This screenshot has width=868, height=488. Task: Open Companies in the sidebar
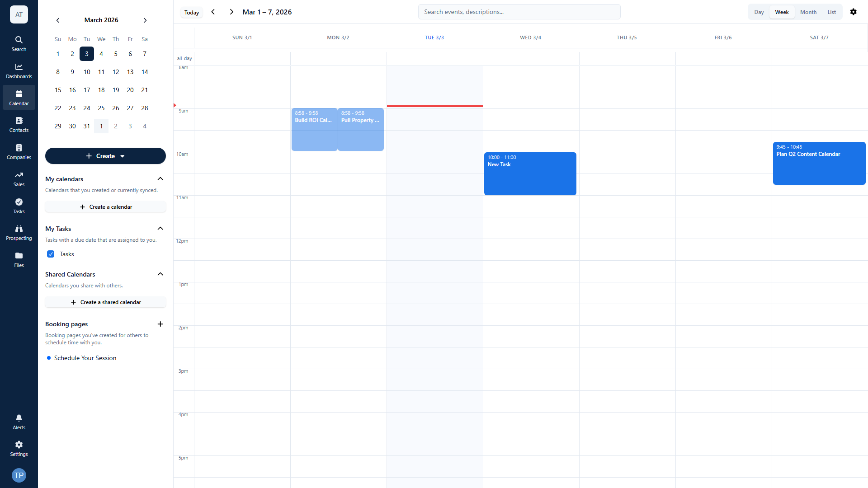[x=19, y=152]
